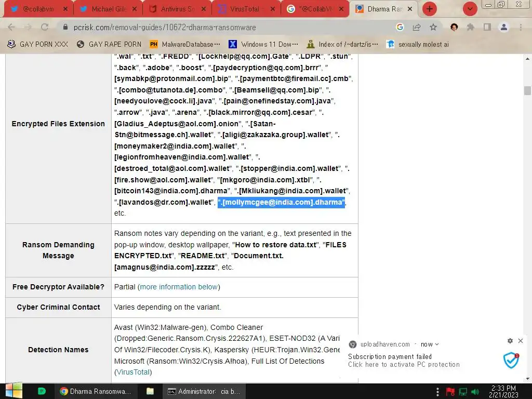Open the Antivirus Software tab
The image size is (532, 399).
177,9
